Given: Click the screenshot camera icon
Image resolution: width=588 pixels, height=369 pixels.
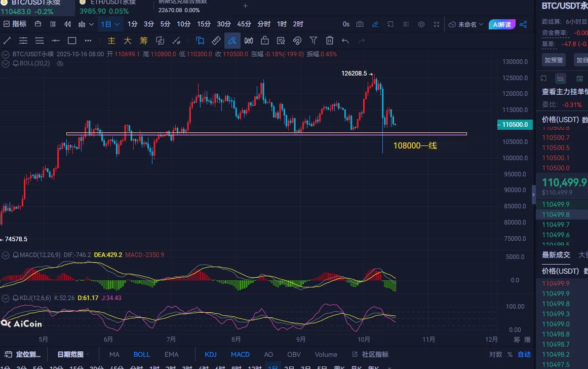Looking at the screenshot, I should (x=360, y=24).
